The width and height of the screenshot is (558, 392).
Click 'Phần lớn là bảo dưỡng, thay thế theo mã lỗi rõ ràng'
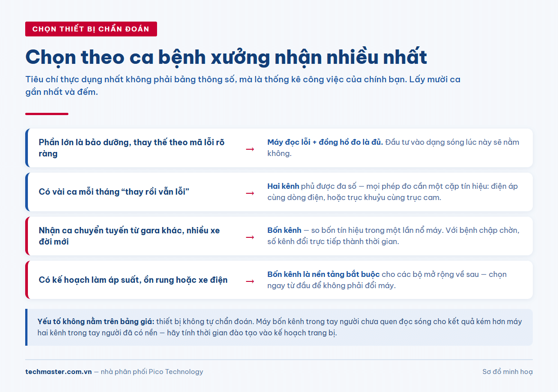[x=132, y=148]
